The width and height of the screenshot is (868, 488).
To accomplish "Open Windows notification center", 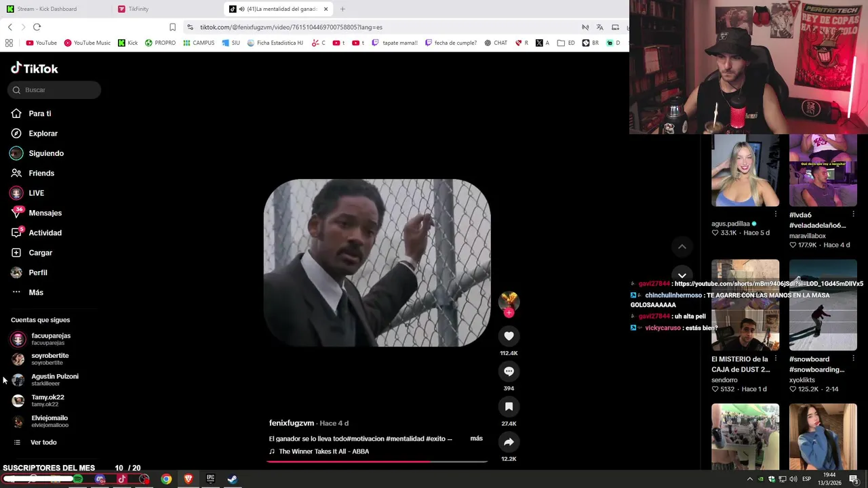I will pos(854,479).
